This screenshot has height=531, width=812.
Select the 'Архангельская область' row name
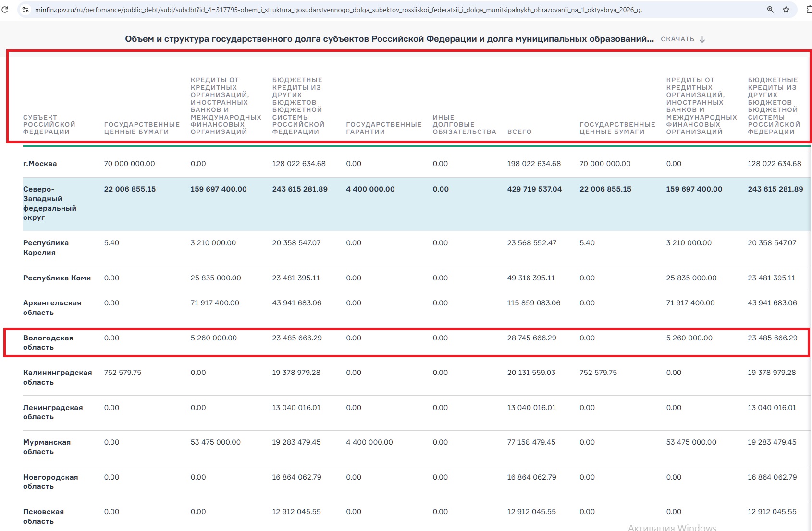(x=52, y=308)
